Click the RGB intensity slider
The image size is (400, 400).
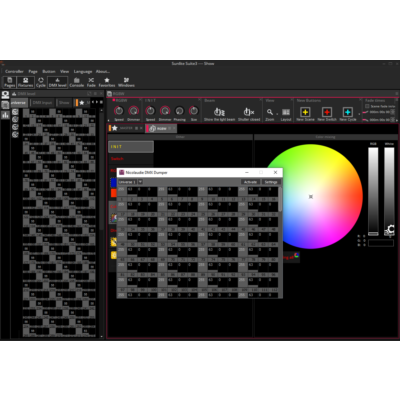click(x=373, y=191)
